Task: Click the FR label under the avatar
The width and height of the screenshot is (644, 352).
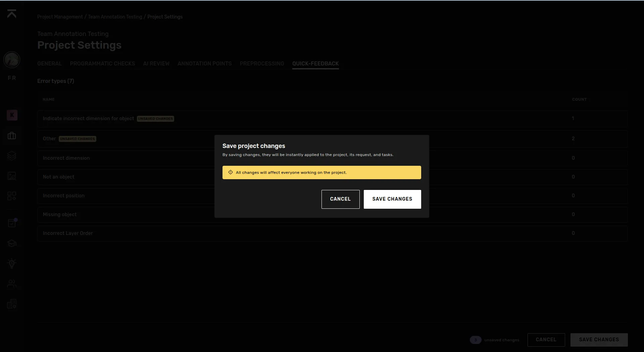Action: pyautogui.click(x=12, y=78)
